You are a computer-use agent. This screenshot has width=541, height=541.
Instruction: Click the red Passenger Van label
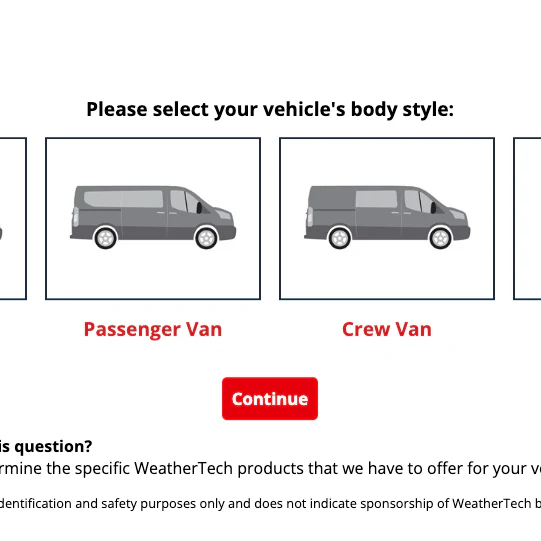click(x=153, y=329)
